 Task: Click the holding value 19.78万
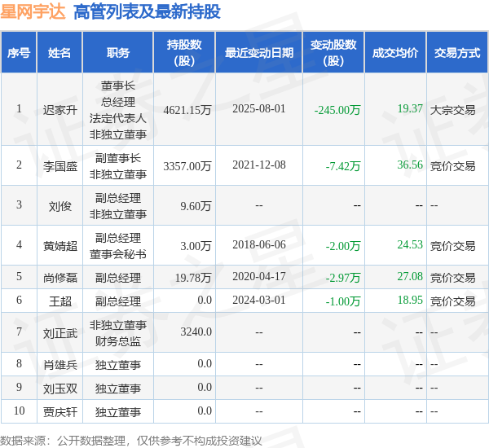193,277
